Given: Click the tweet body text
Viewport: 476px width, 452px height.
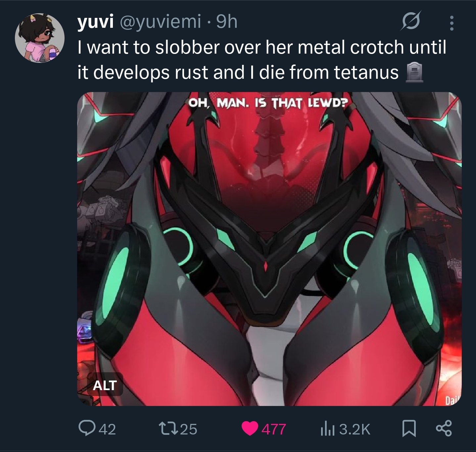Looking at the screenshot, I should click(262, 60).
